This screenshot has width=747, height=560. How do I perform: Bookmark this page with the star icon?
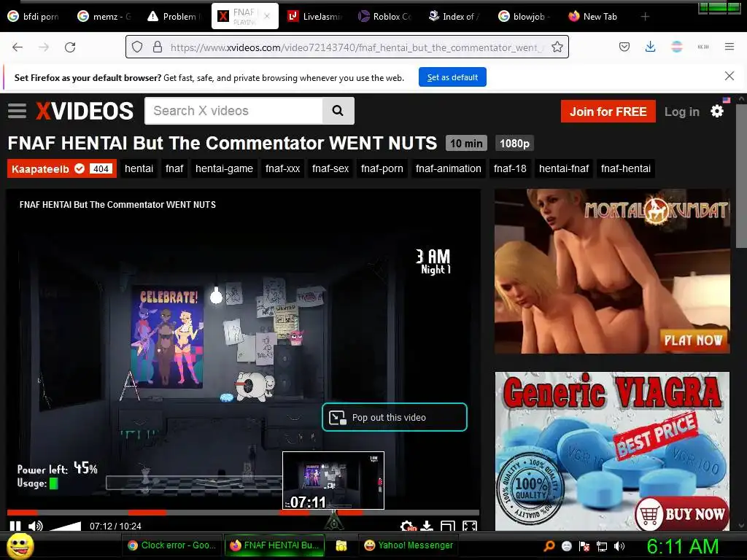pos(557,47)
